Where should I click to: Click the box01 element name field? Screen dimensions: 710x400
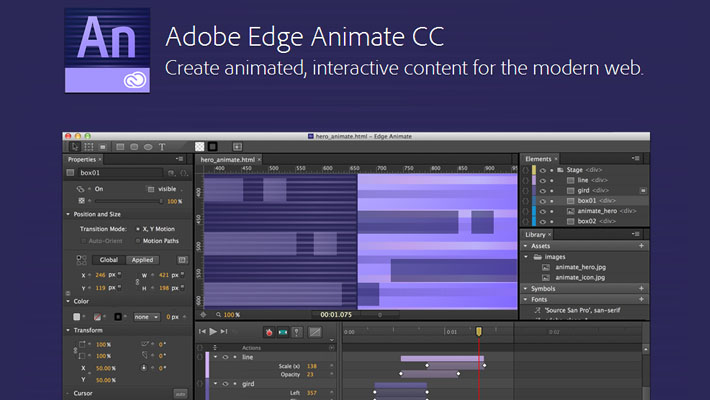(x=120, y=173)
